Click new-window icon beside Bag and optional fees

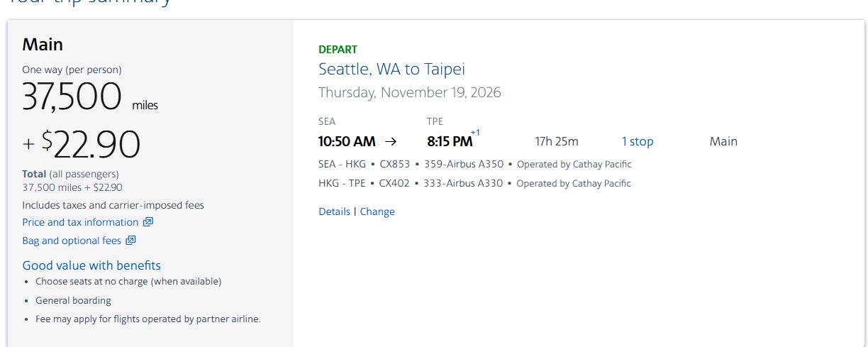pyautogui.click(x=130, y=241)
